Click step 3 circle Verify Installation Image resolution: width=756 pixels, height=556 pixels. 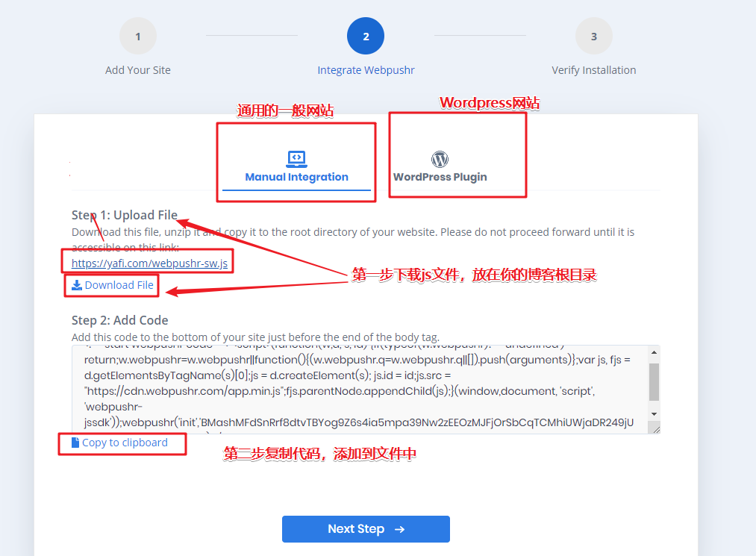click(593, 36)
